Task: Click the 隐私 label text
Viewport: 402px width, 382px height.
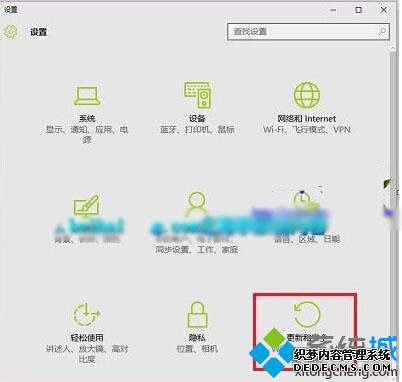Action: pos(197,338)
